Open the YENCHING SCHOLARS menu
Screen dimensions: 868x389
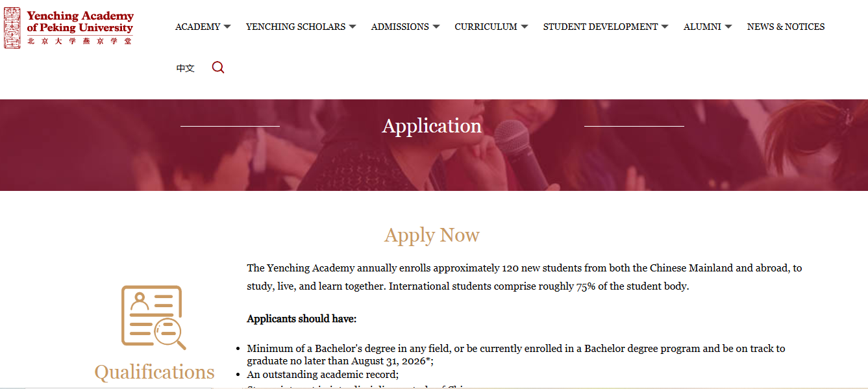tap(295, 27)
